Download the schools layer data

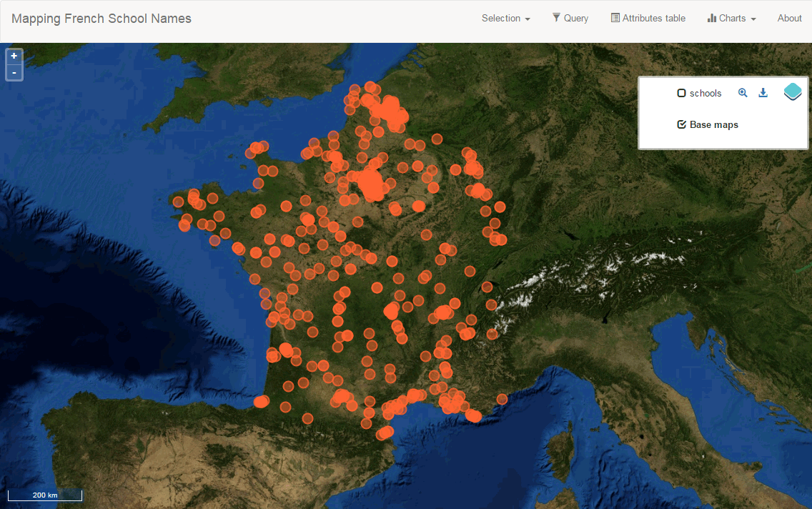763,93
